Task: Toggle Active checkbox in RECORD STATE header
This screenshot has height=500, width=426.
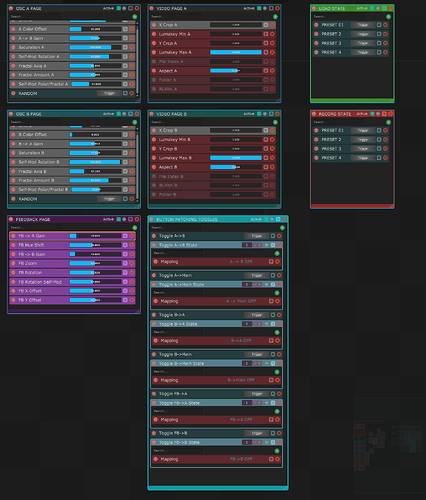Action: coord(372,114)
